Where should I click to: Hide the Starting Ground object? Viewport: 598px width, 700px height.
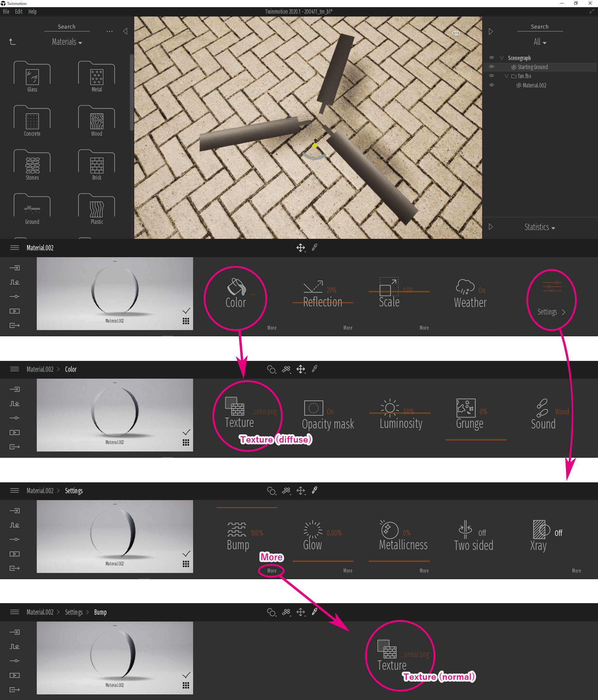pos(491,67)
